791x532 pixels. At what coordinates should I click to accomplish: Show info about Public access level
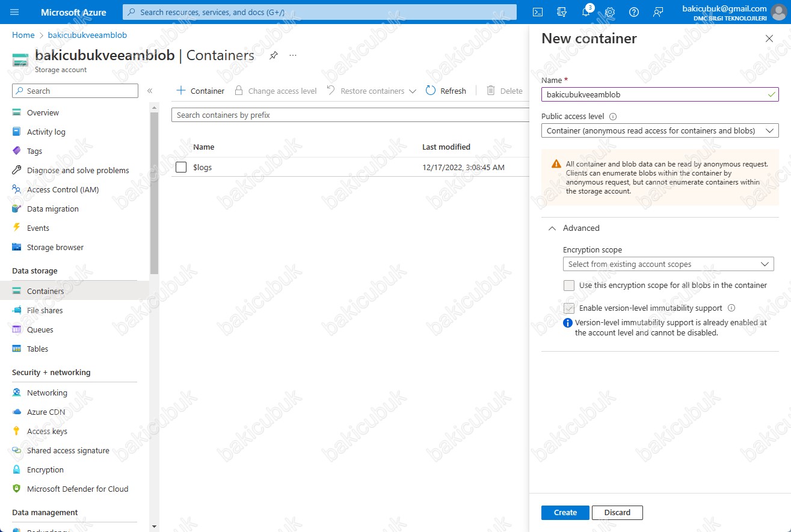click(613, 117)
